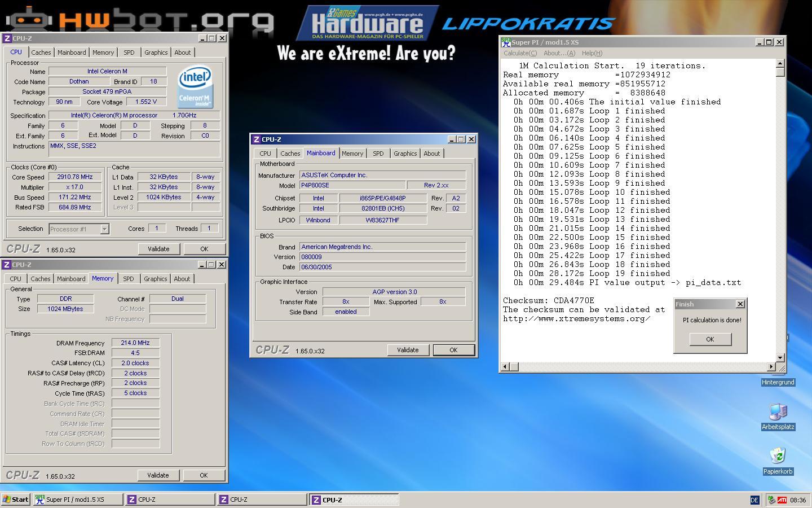Click the BIOS Date 06/30/2005 value

tap(383, 267)
